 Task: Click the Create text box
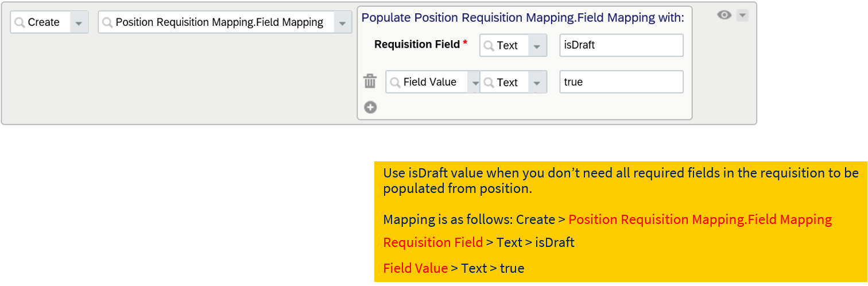49,22
